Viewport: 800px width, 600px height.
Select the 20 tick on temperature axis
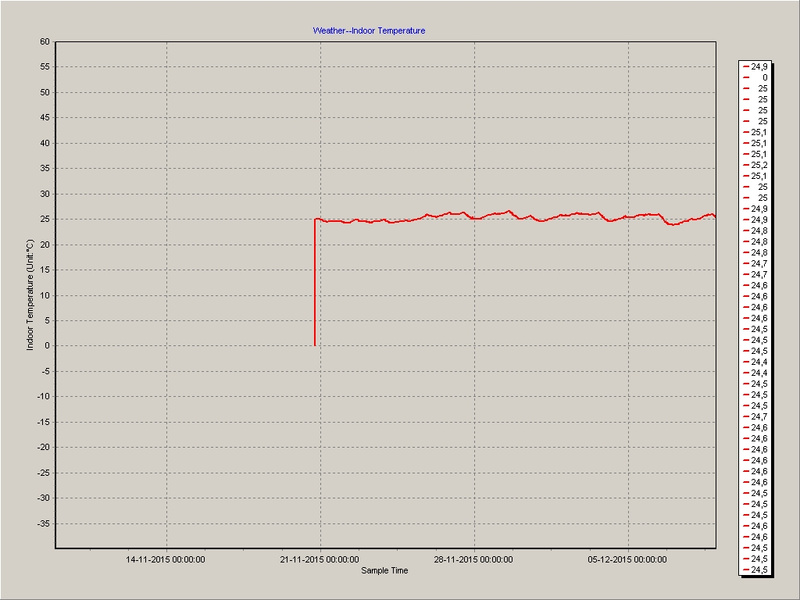pos(45,245)
